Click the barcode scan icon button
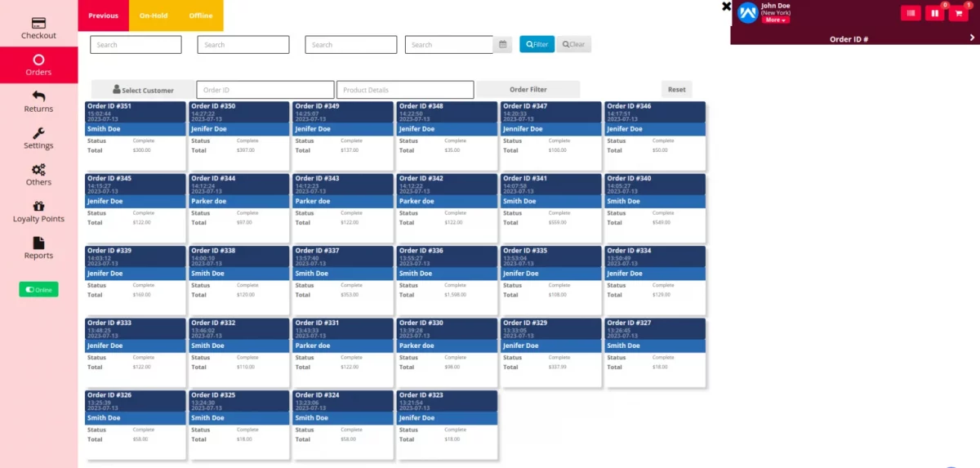Image resolution: width=980 pixels, height=468 pixels. coord(911,13)
